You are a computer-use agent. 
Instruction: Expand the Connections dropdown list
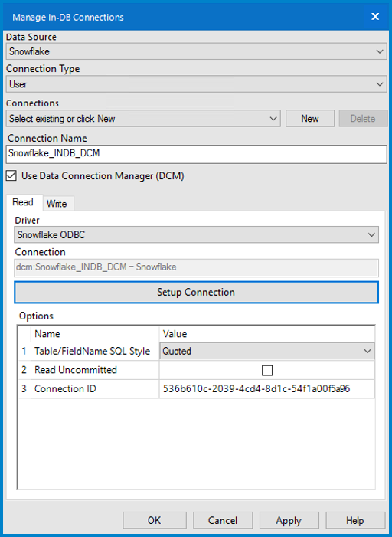143,119
